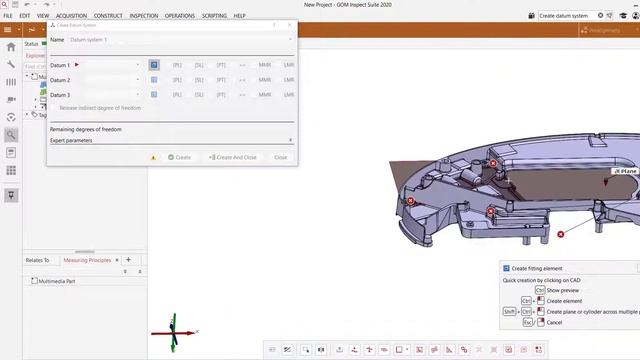Click the redo arrow in title bar
This screenshot has width=640, height=360.
coord(47,4)
